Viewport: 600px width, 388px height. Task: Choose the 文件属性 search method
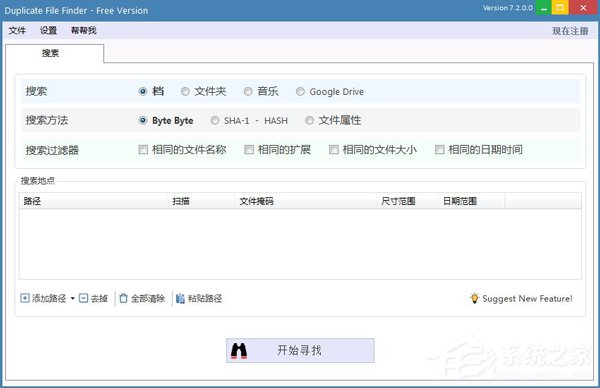tap(309, 121)
